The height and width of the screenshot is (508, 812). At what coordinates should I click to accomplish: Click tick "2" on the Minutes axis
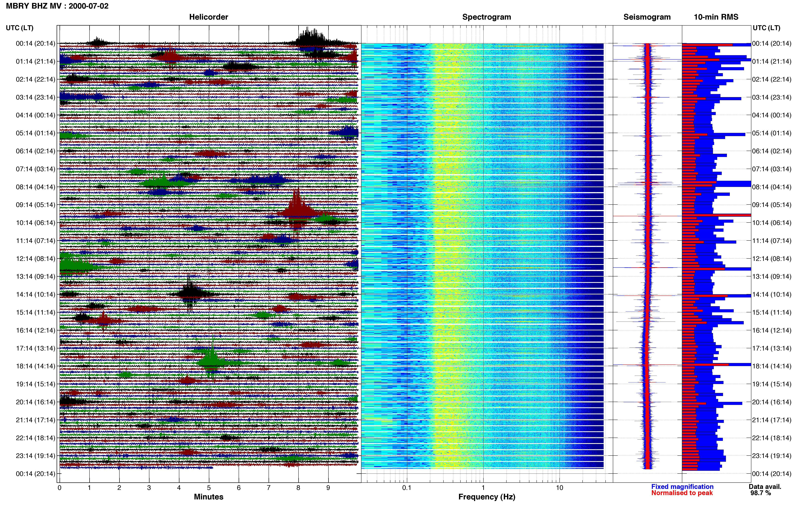coord(119,488)
